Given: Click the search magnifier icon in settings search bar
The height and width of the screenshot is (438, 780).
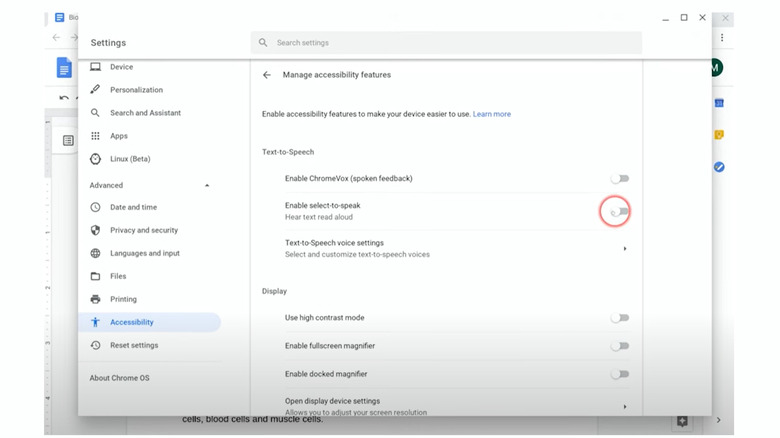Looking at the screenshot, I should pos(263,43).
